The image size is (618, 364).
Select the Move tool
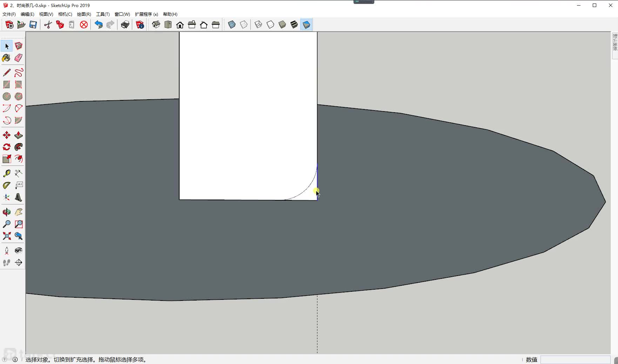pyautogui.click(x=7, y=135)
